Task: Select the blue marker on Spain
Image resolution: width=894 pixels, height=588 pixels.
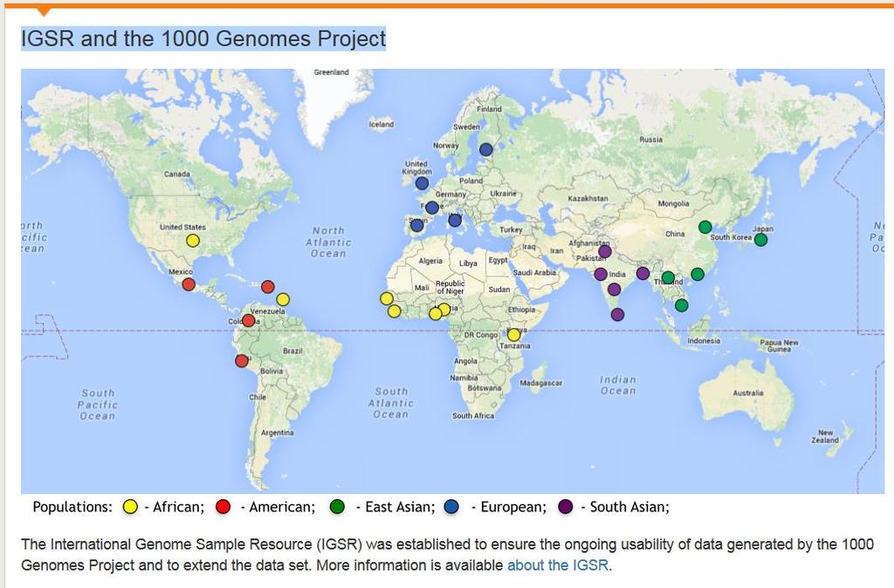Action: pos(416,225)
